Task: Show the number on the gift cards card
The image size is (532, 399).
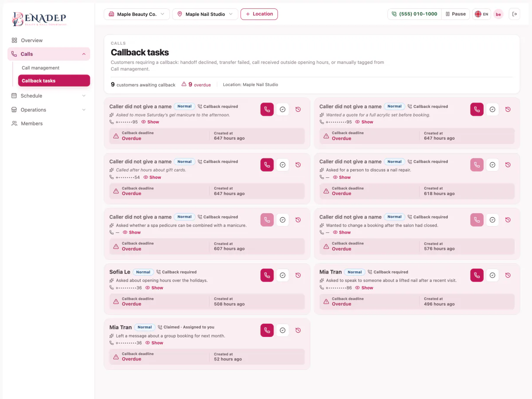Action: point(152,177)
